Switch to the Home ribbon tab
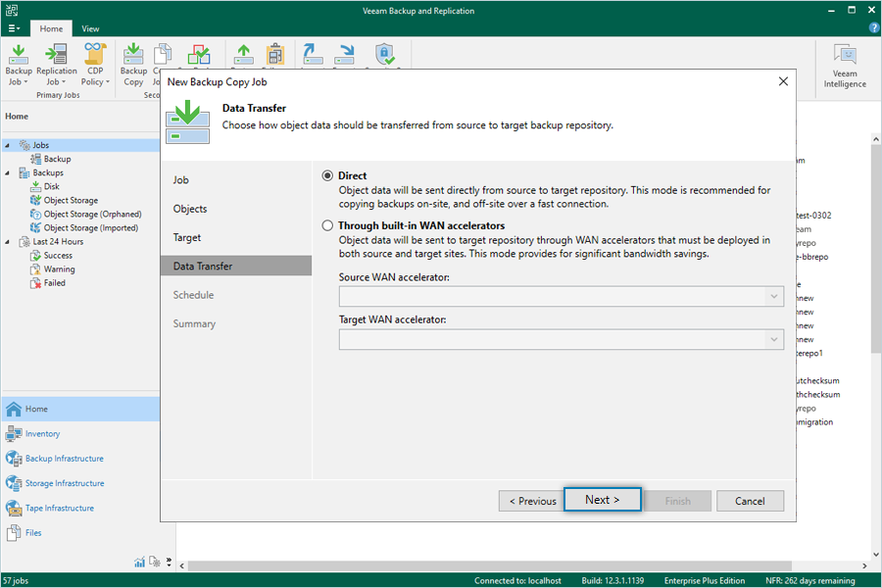 tap(51, 28)
